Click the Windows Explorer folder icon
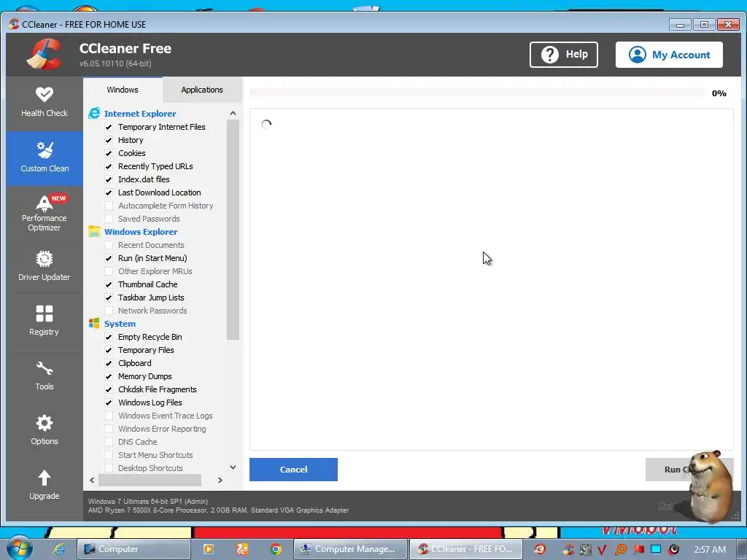The image size is (747, 560). tap(94, 231)
